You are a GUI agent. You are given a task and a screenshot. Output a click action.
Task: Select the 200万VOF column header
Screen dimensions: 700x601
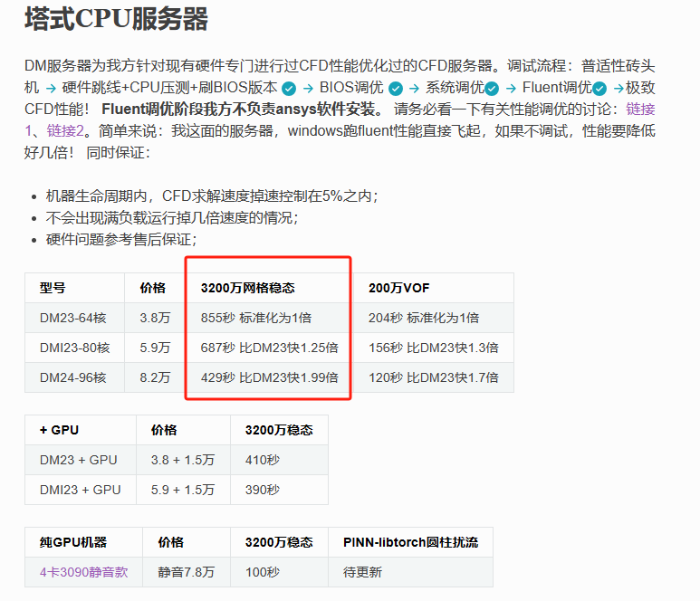coord(398,288)
